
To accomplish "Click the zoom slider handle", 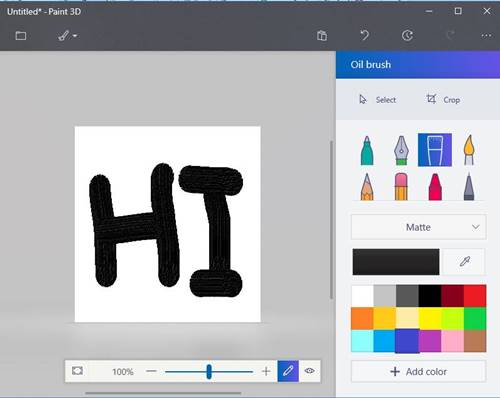I will click(209, 371).
